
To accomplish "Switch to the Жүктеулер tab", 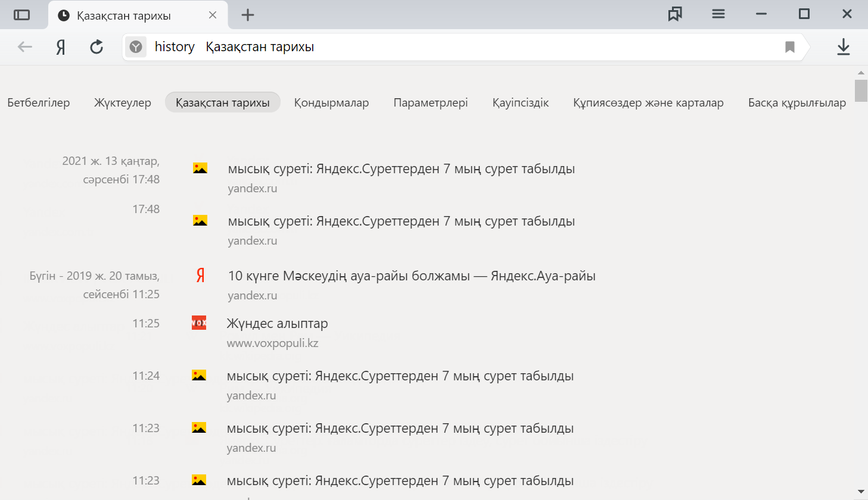I will click(123, 102).
